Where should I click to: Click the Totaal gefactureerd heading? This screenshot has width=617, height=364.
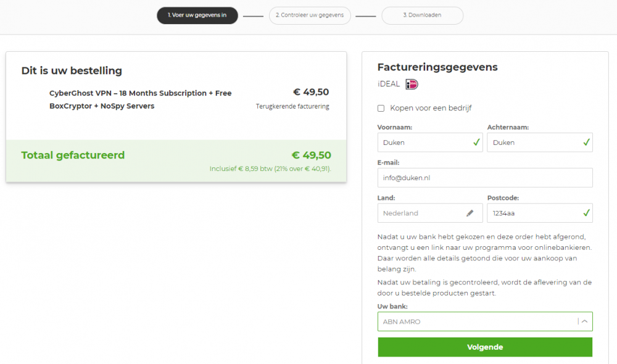pos(73,155)
